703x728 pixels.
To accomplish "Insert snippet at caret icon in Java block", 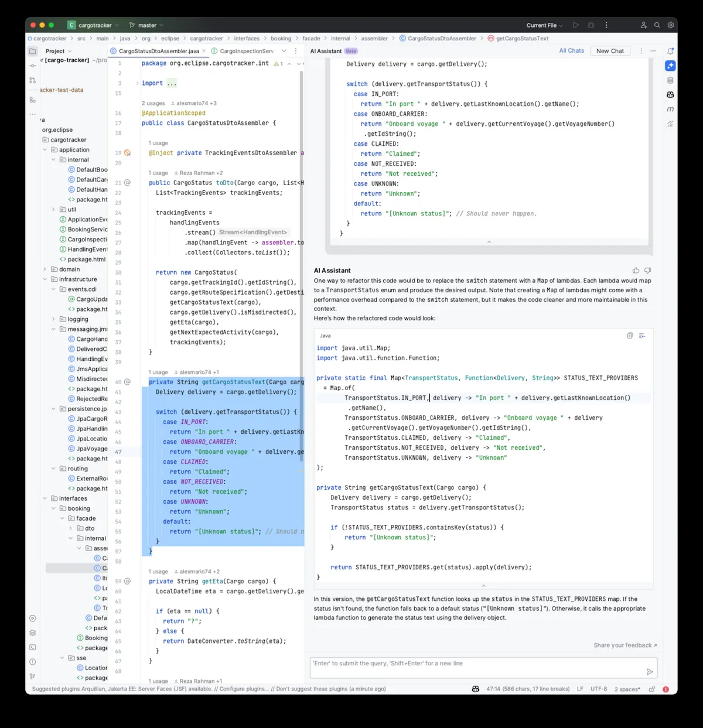I will (x=642, y=336).
